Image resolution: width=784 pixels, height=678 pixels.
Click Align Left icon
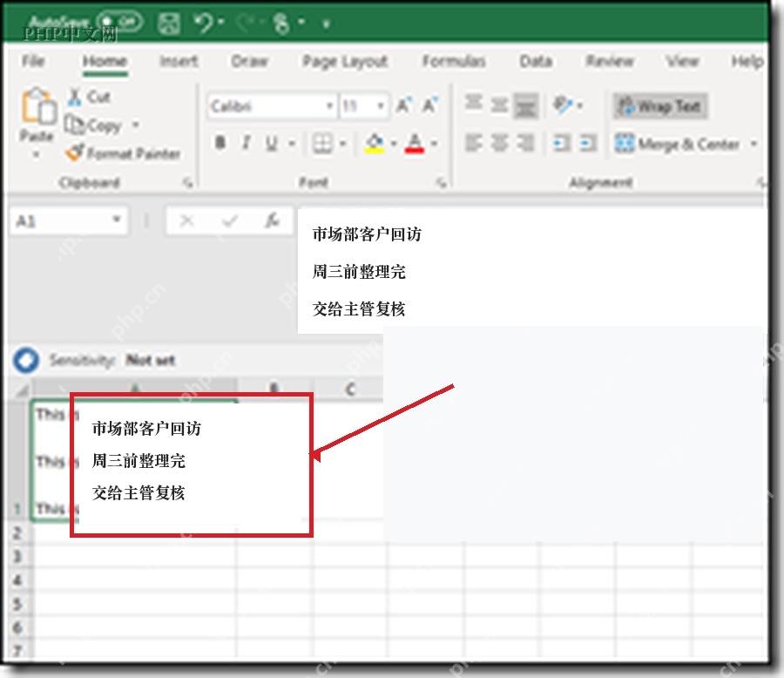coord(473,143)
